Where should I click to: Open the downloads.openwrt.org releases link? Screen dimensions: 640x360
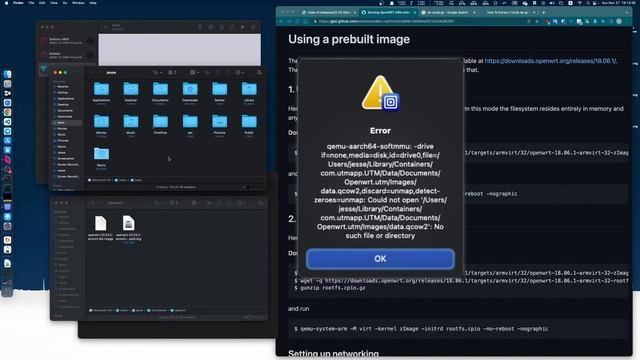(x=550, y=61)
